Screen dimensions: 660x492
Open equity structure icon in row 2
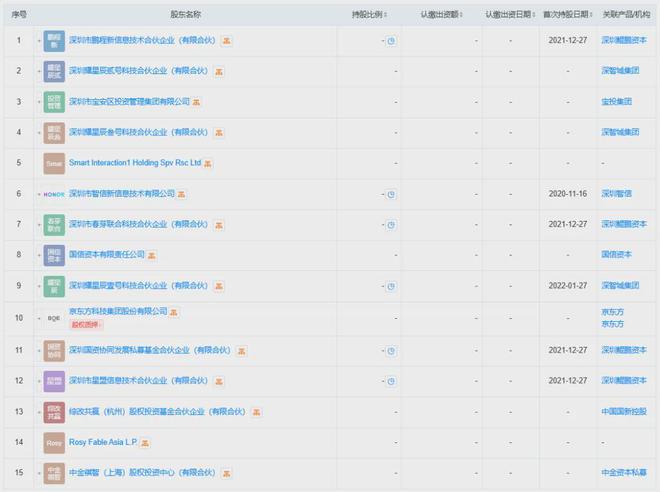(x=219, y=72)
